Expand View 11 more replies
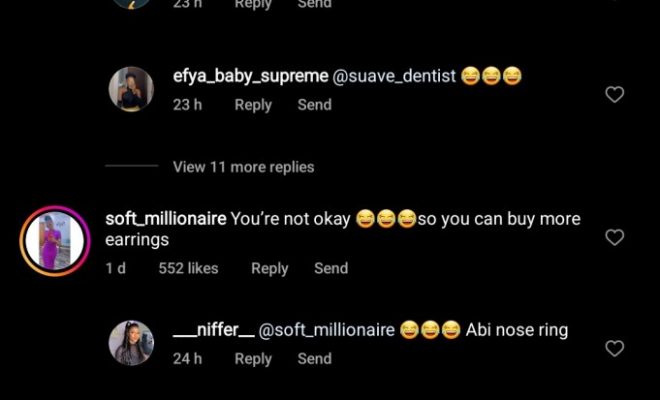The width and height of the screenshot is (660, 400). pos(243,167)
